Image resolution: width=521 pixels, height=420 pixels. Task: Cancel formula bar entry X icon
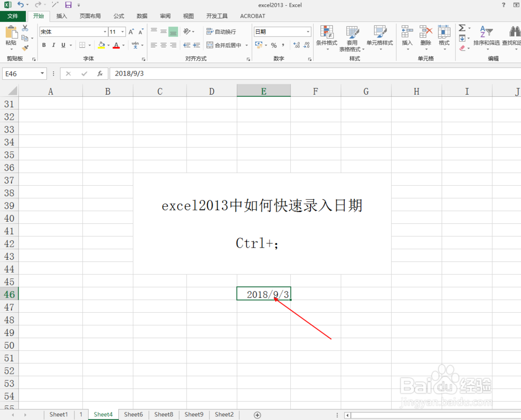tap(68, 73)
